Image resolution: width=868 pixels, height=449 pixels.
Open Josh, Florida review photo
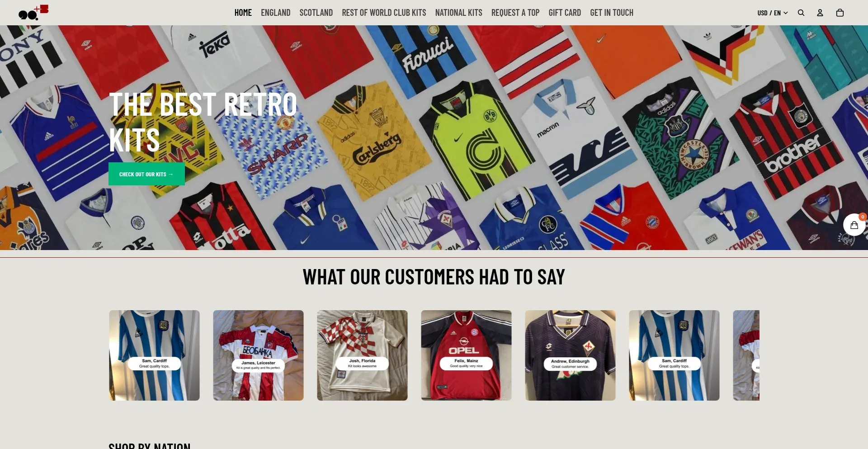[362, 355]
